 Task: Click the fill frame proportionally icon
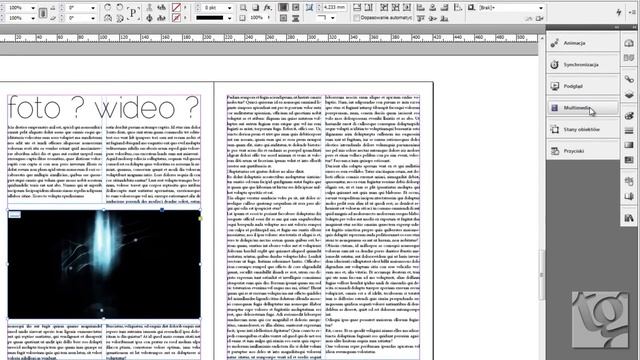(x=356, y=7)
